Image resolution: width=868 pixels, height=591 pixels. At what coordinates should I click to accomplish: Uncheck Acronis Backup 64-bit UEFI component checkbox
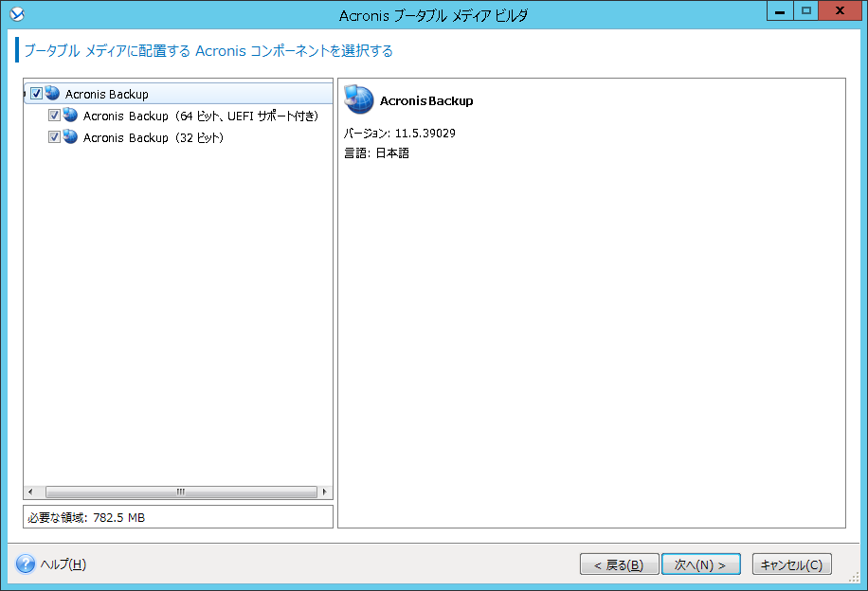point(54,116)
